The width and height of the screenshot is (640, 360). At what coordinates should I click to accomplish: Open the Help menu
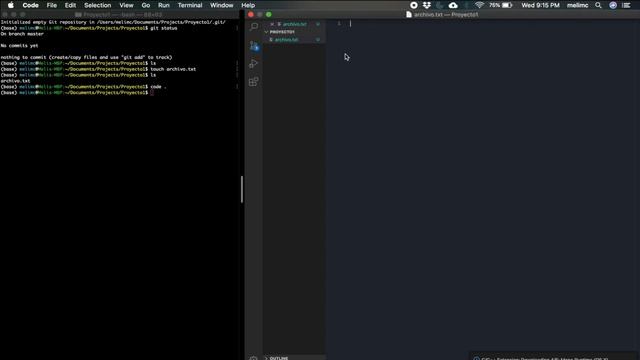point(248,5)
